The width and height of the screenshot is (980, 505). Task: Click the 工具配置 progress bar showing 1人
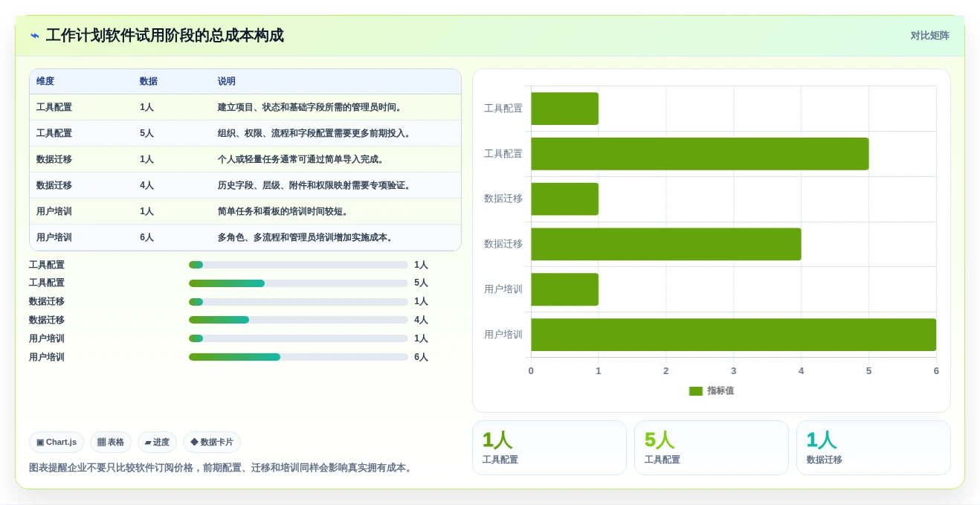click(298, 265)
